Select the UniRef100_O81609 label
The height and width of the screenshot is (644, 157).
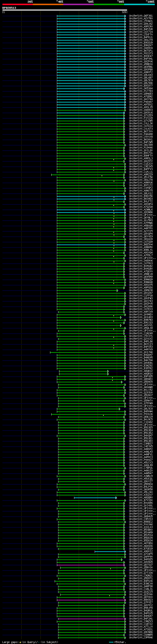coord(141,239)
